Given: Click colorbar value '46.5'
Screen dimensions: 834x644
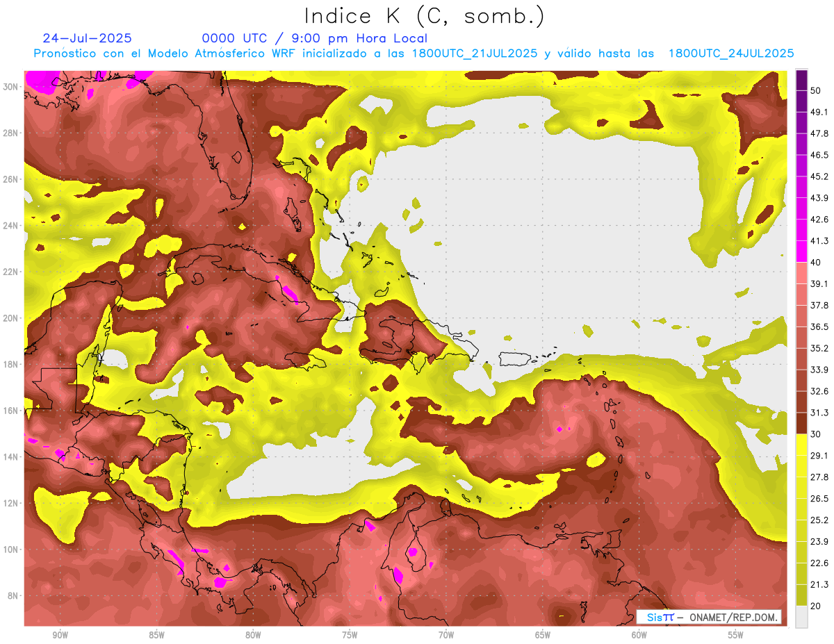Looking at the screenshot, I should click(x=819, y=155).
